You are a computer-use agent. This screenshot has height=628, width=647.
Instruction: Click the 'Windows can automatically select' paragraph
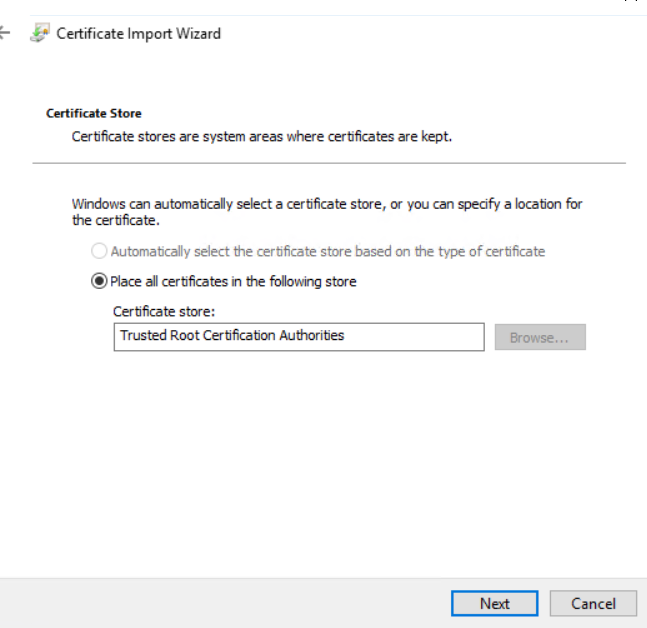pos(326,211)
